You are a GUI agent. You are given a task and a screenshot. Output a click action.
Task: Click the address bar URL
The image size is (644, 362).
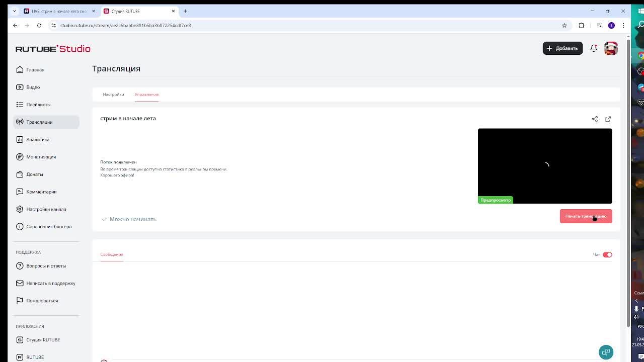coord(126,25)
